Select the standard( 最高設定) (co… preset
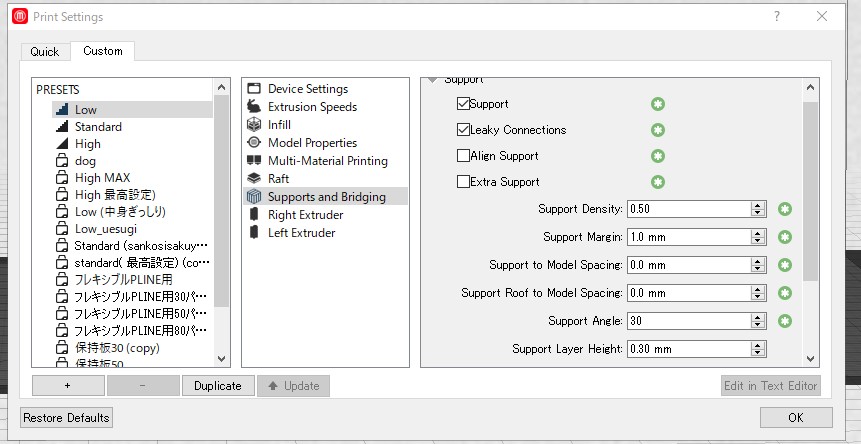The height and width of the screenshot is (444, 861). point(132,263)
